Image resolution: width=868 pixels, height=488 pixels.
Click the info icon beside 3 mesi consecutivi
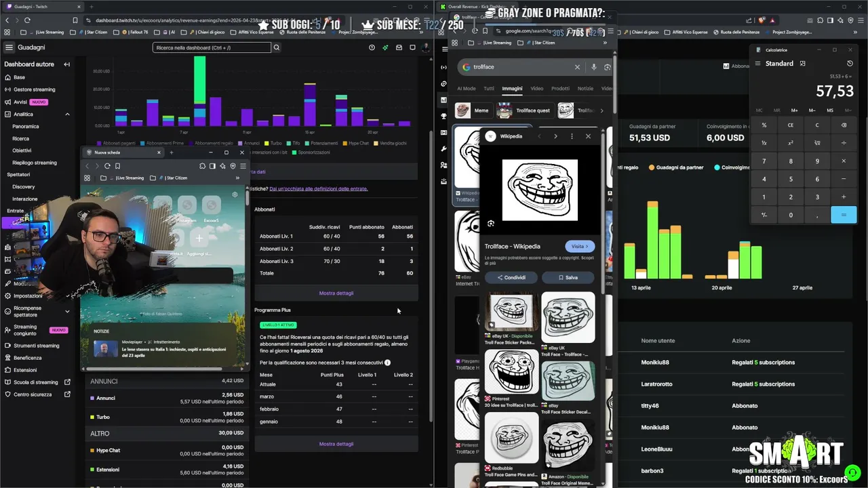(x=387, y=363)
